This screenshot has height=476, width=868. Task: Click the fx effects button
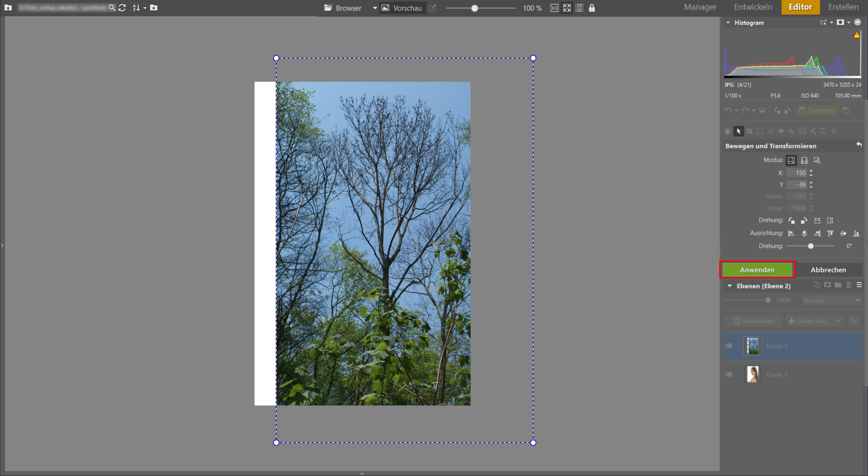pyautogui.click(x=854, y=321)
